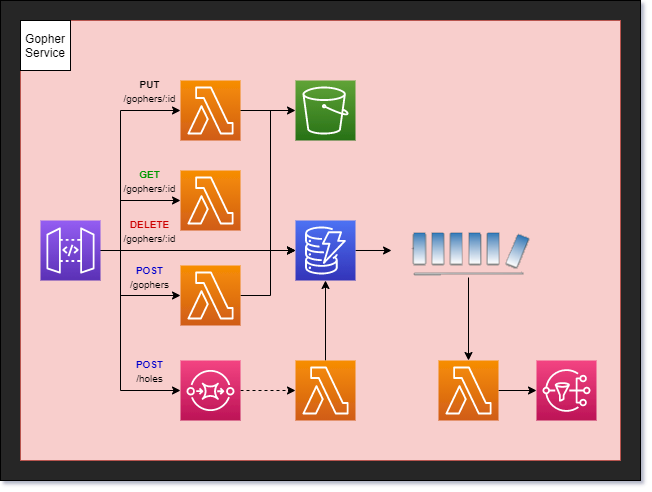
Task: Click the arrow from Lambda to SNS
Action: (x=517, y=391)
